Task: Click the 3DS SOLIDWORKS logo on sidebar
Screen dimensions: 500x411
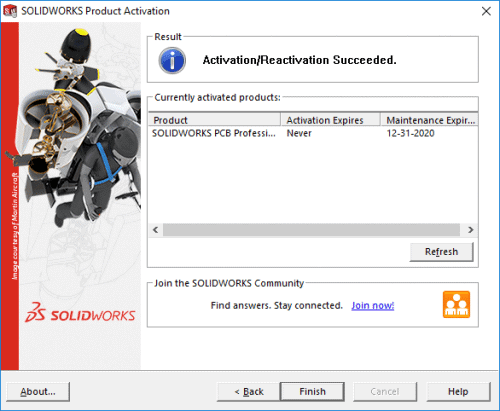Action: (x=80, y=312)
